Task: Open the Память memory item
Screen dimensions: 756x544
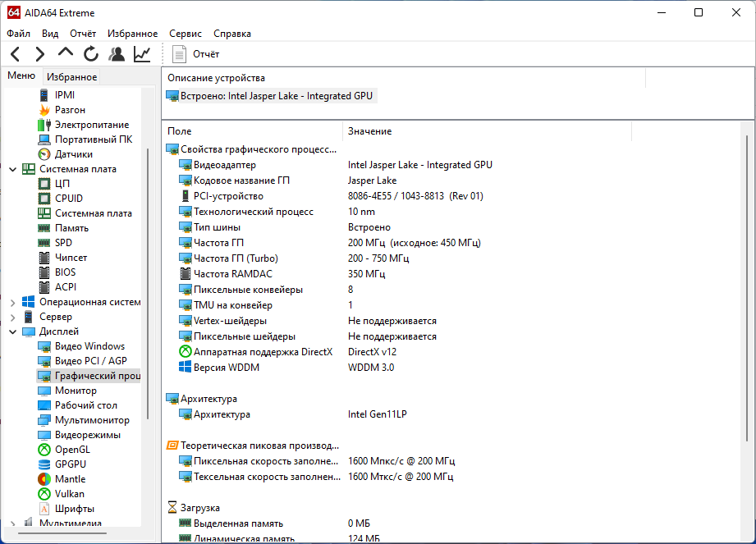Action: 63,228
